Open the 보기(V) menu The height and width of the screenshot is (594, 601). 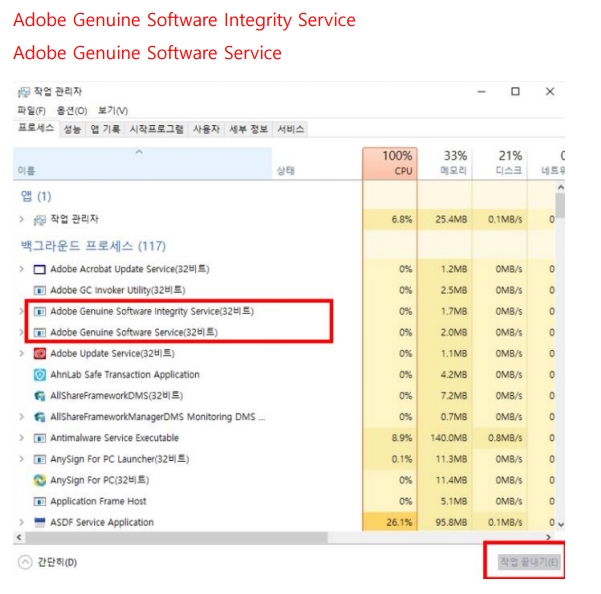113,111
